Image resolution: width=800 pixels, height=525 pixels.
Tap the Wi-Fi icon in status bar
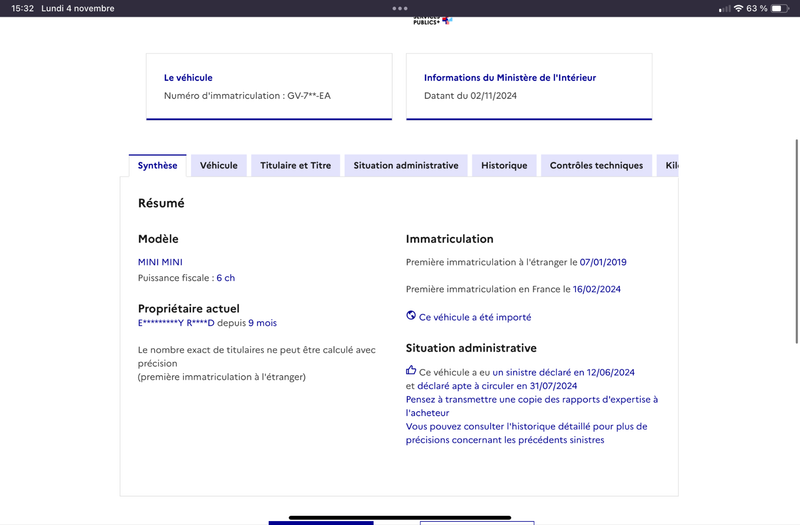pos(738,8)
